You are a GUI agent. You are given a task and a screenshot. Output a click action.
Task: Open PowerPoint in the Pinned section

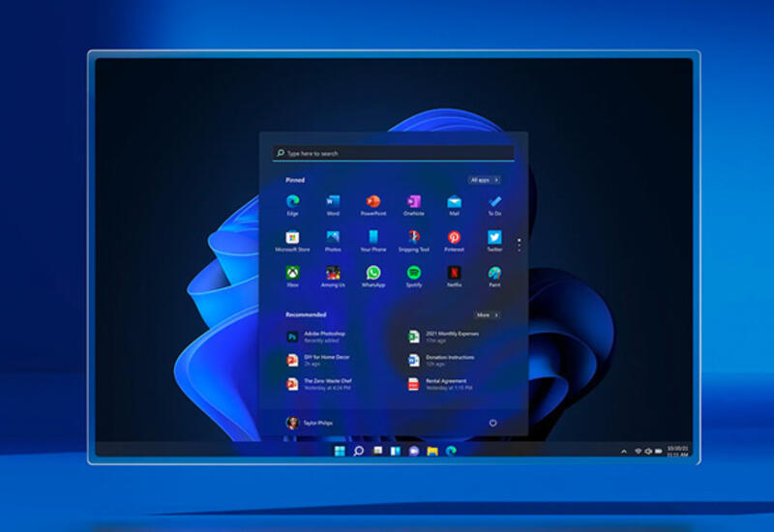[x=373, y=205]
